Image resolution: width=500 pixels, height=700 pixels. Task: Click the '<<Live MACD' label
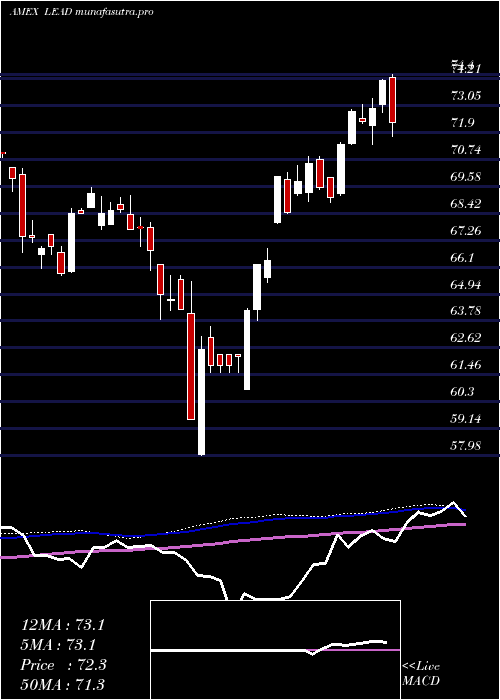pyautogui.click(x=421, y=674)
